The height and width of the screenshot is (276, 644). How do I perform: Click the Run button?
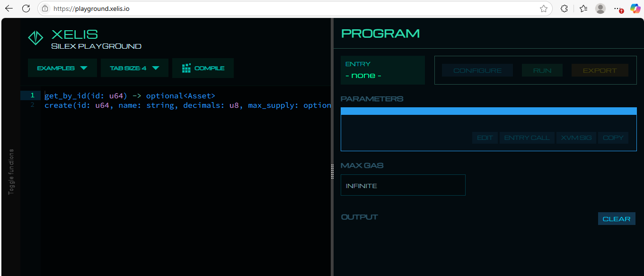542,70
